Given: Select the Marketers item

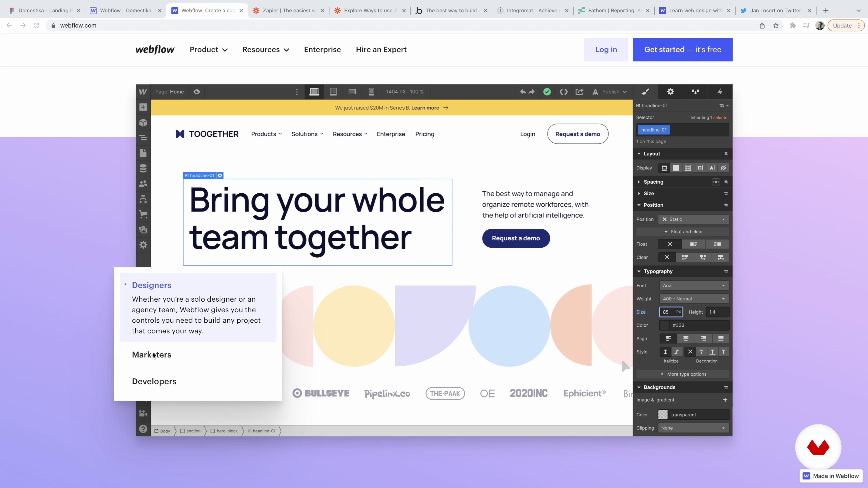Looking at the screenshot, I should point(152,355).
